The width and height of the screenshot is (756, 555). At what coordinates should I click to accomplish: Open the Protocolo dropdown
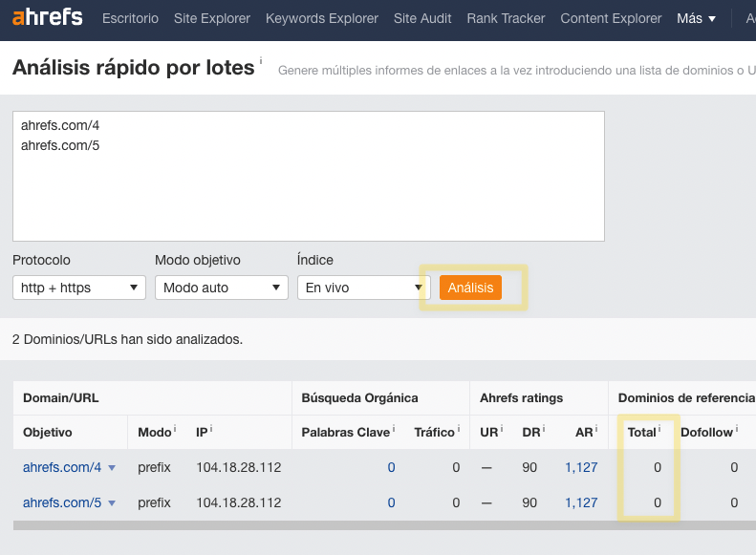pos(79,288)
